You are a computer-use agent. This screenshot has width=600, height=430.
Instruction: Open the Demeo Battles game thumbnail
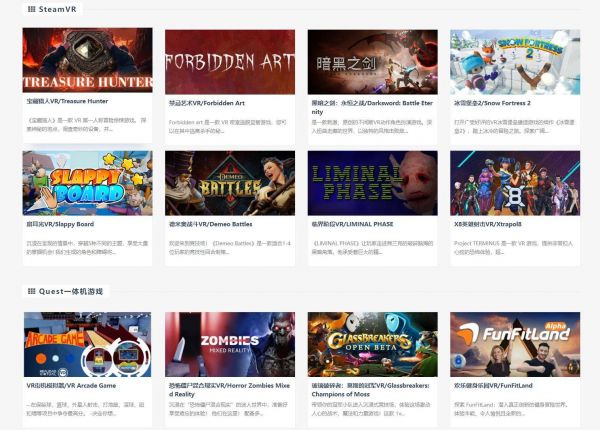point(230,183)
